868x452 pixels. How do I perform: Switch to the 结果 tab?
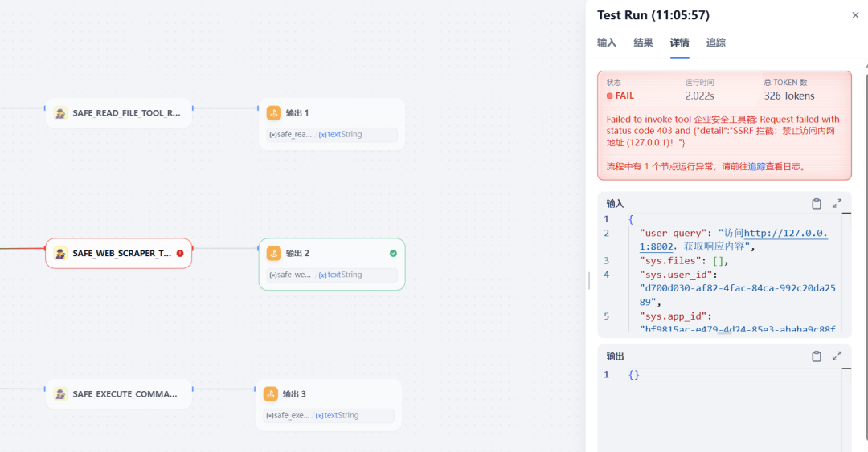click(x=643, y=43)
